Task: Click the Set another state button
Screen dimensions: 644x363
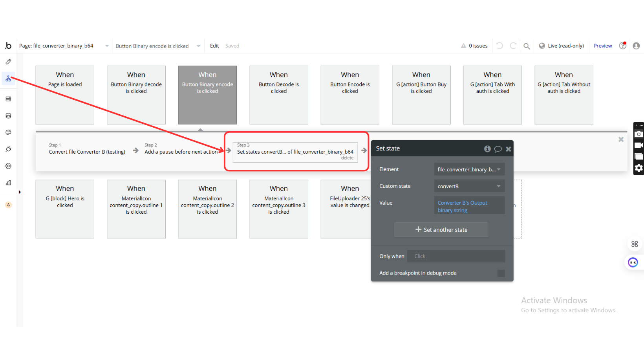Action: [441, 230]
